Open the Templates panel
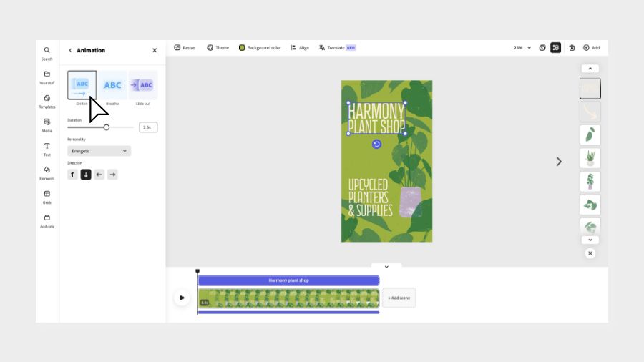The image size is (644, 362). click(x=47, y=102)
